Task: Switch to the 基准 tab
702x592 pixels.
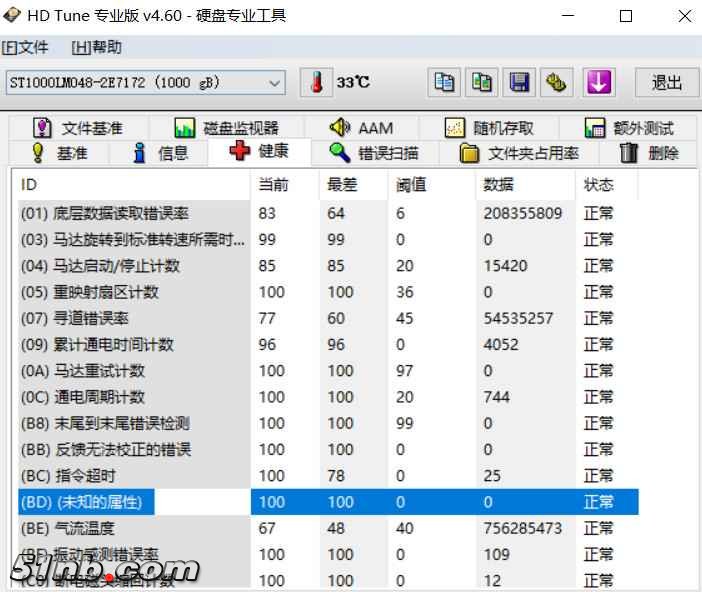Action: (59, 153)
